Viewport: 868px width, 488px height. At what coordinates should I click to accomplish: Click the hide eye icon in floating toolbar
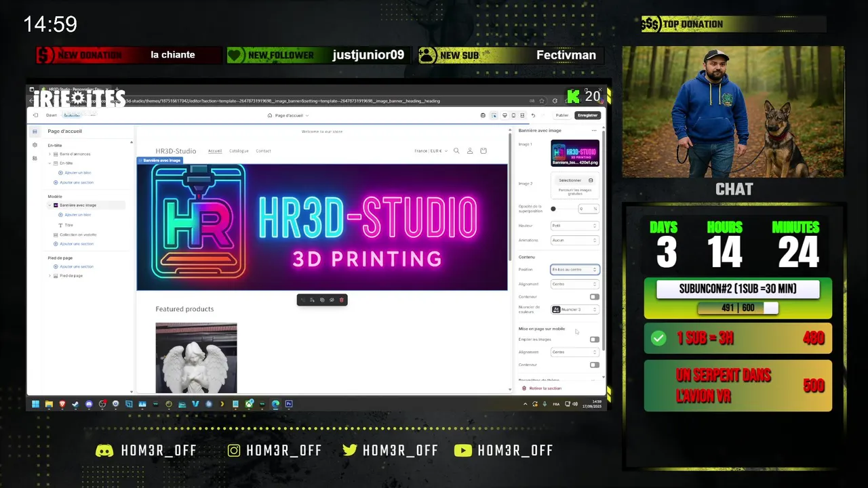click(x=332, y=300)
